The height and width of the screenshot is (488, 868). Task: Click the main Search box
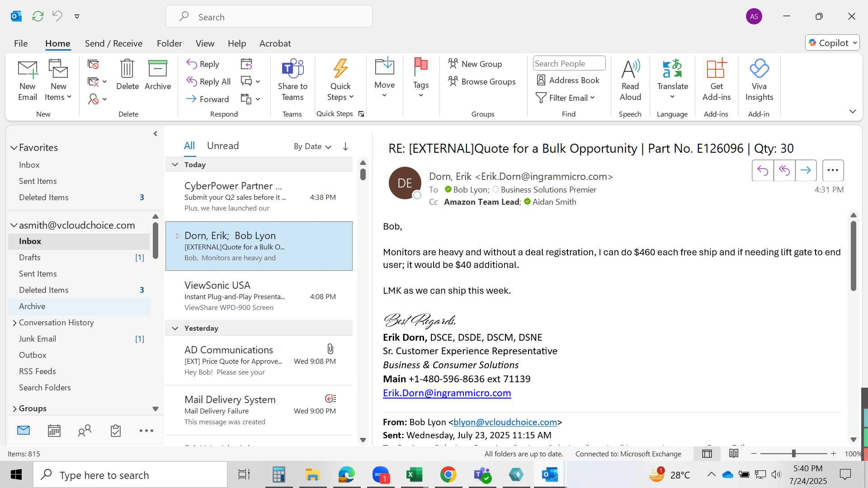(269, 17)
